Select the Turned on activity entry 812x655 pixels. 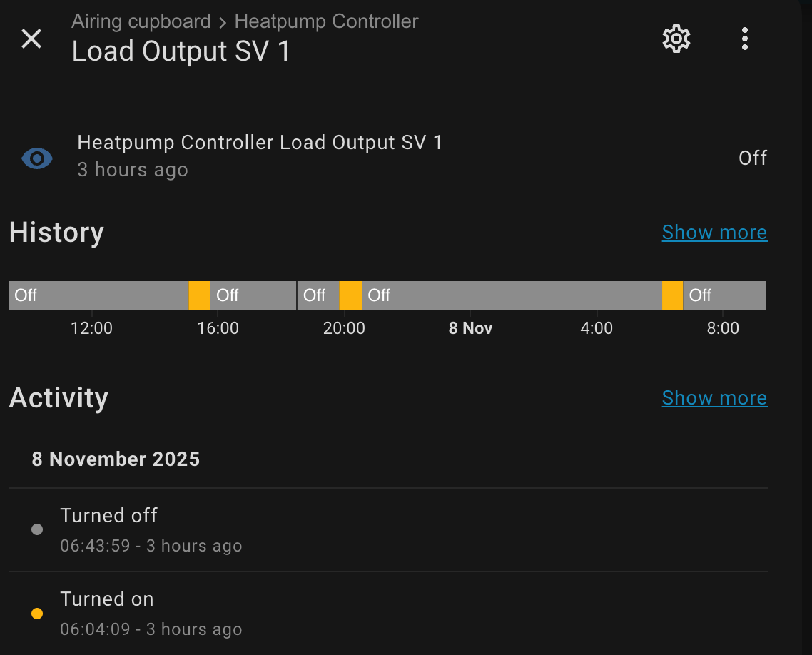point(151,613)
